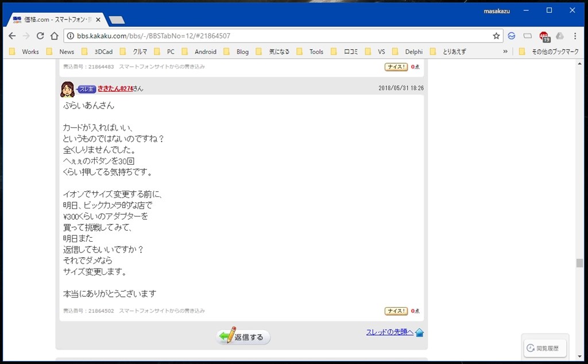This screenshot has height=364, width=588.
Task: Open the News bookmark folder
Action: 60,52
